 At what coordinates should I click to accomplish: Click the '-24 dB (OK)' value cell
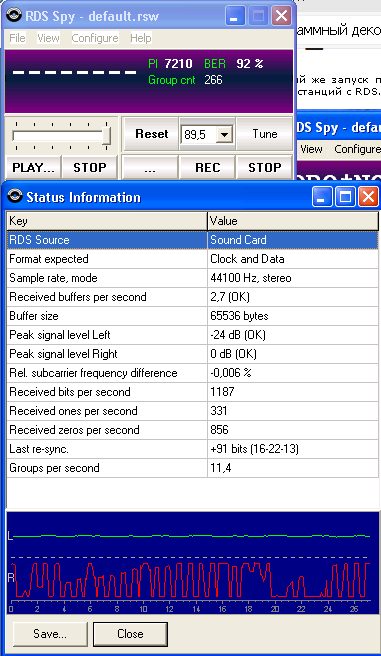coord(293,335)
